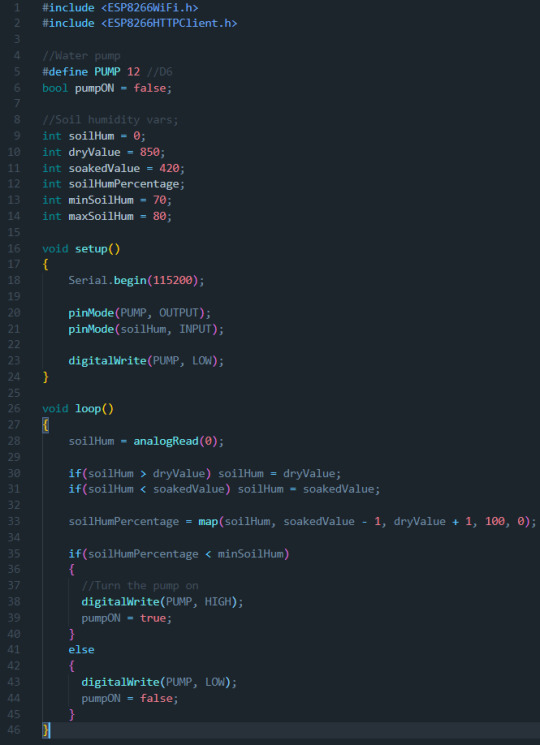
Task: Click the if soilHum > dryValue line
Action: (x=205, y=473)
